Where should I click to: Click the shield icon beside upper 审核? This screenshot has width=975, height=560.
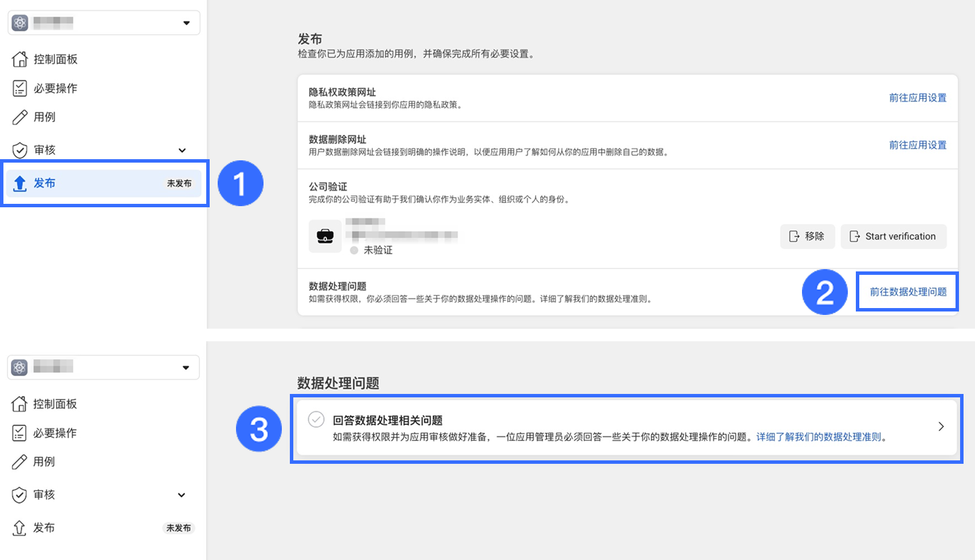[19, 150]
